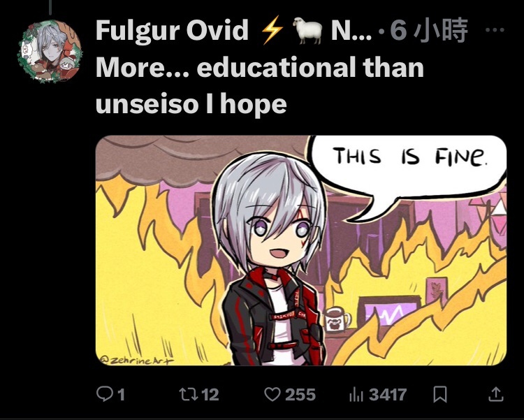
Task: Click the retweet count 12
Action: point(208,395)
